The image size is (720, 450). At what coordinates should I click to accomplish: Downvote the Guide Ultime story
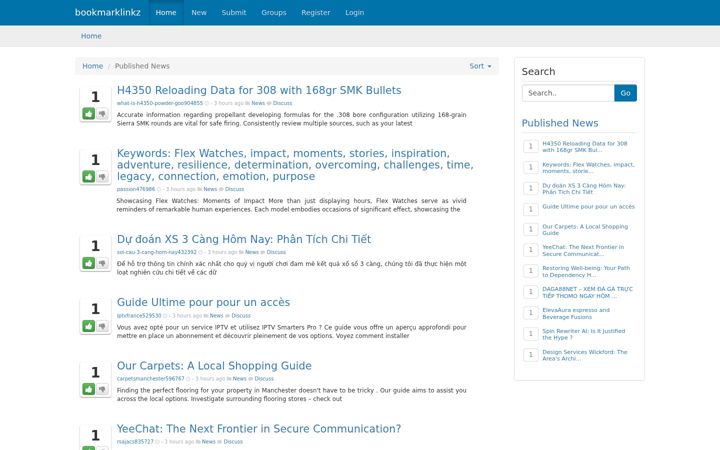(x=102, y=326)
